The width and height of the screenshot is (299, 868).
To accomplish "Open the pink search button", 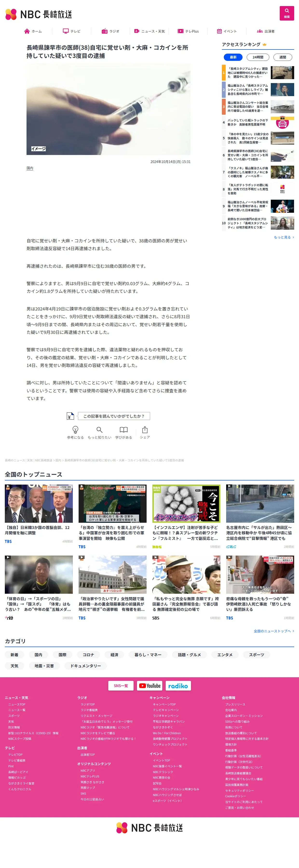I will pyautogui.click(x=286, y=13).
